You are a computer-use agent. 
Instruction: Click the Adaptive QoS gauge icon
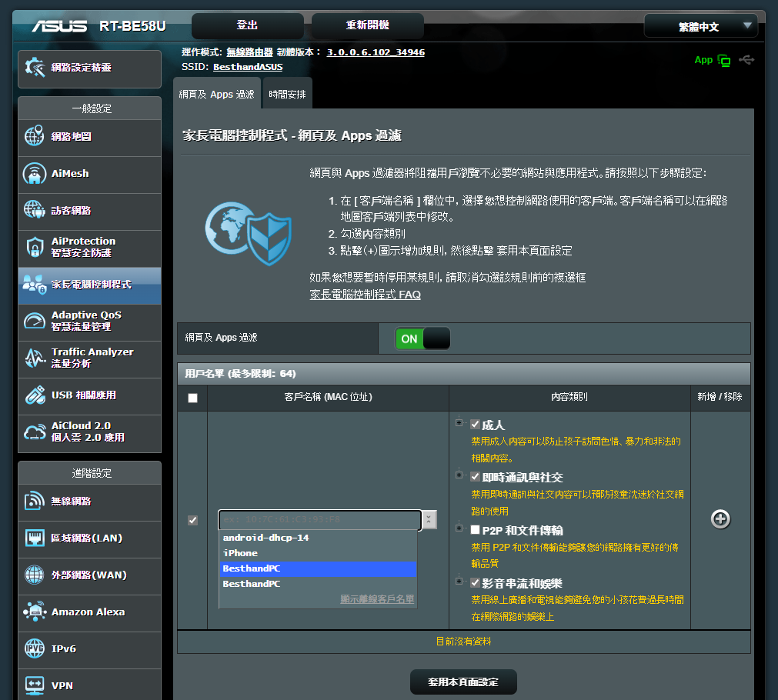35,321
